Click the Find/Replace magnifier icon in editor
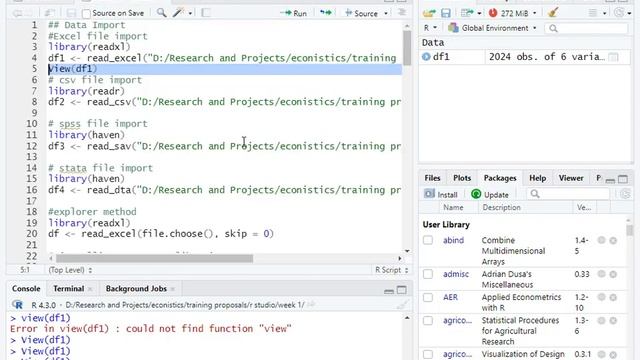The width and height of the screenshot is (640, 360). [x=162, y=13]
